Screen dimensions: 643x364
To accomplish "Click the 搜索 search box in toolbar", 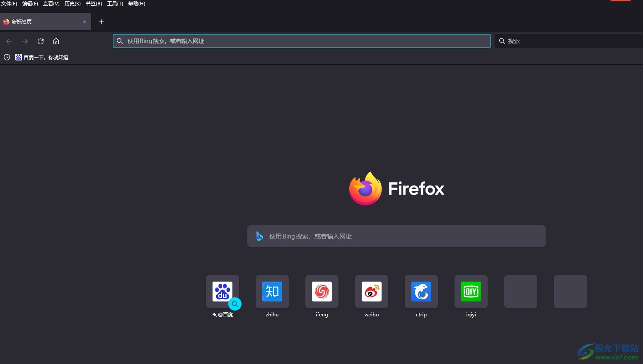I will pyautogui.click(x=569, y=41).
